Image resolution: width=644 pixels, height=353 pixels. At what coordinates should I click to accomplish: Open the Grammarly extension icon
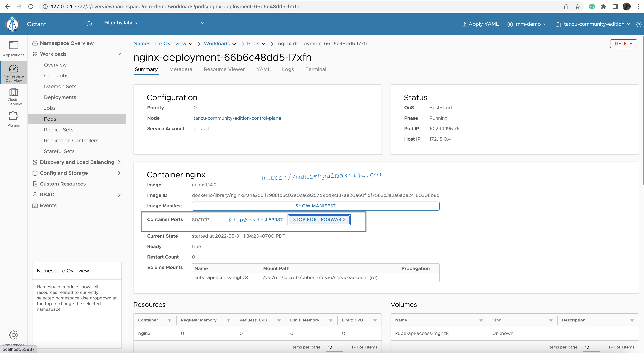coord(592,6)
